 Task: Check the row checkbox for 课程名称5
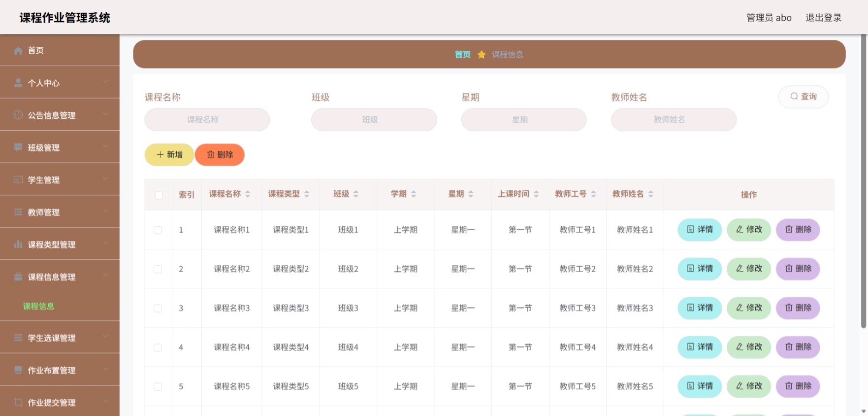coord(158,387)
